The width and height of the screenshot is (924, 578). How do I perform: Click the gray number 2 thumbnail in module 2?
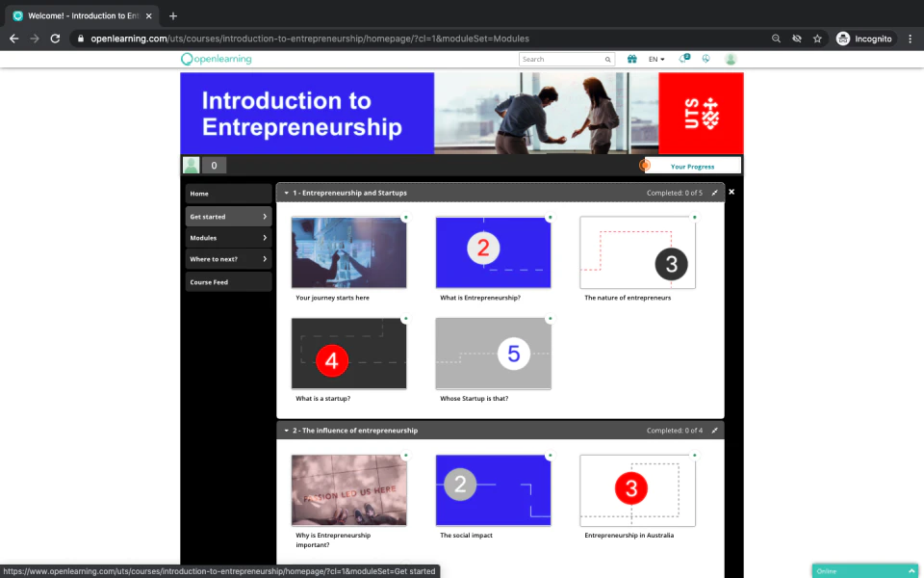click(493, 490)
